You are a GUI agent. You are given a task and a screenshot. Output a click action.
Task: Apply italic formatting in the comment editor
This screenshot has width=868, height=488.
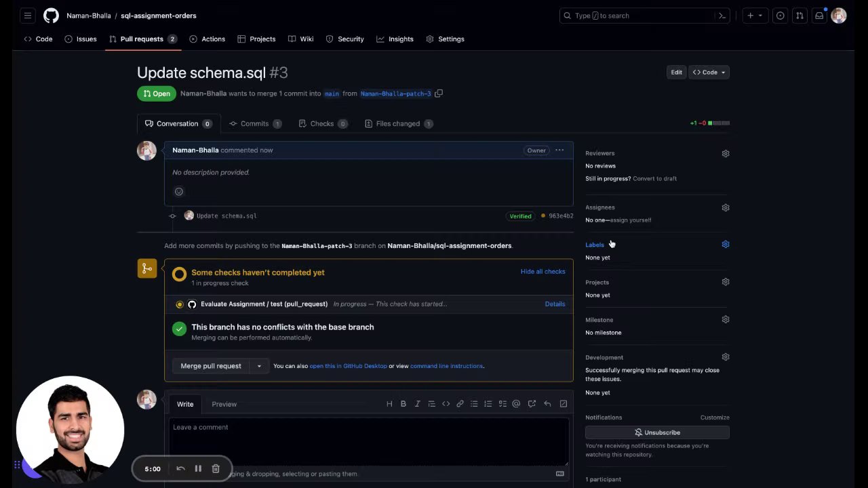[x=417, y=404]
